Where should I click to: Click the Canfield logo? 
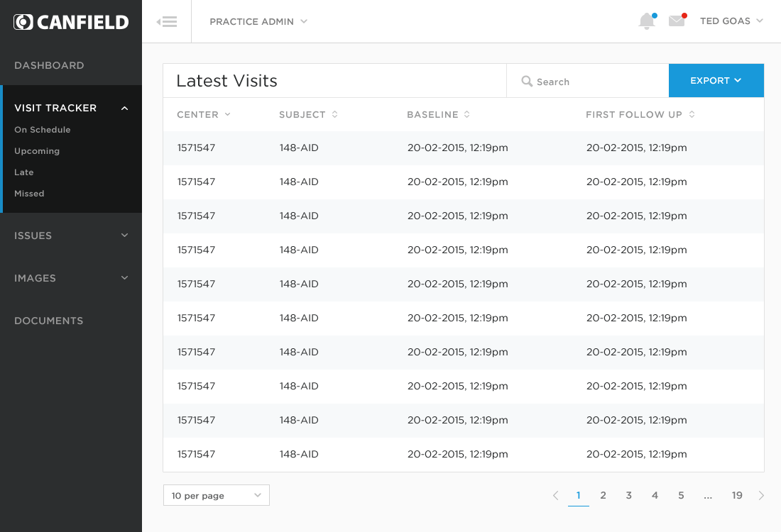71,22
